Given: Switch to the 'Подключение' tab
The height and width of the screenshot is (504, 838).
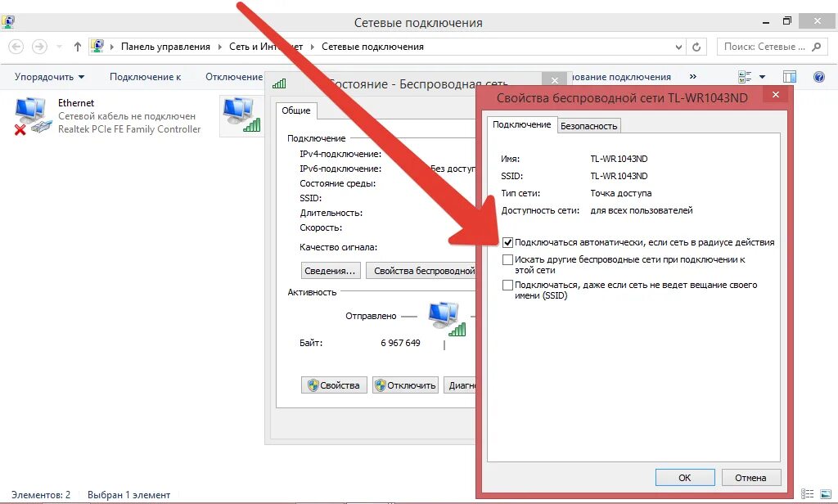Looking at the screenshot, I should coord(521,124).
